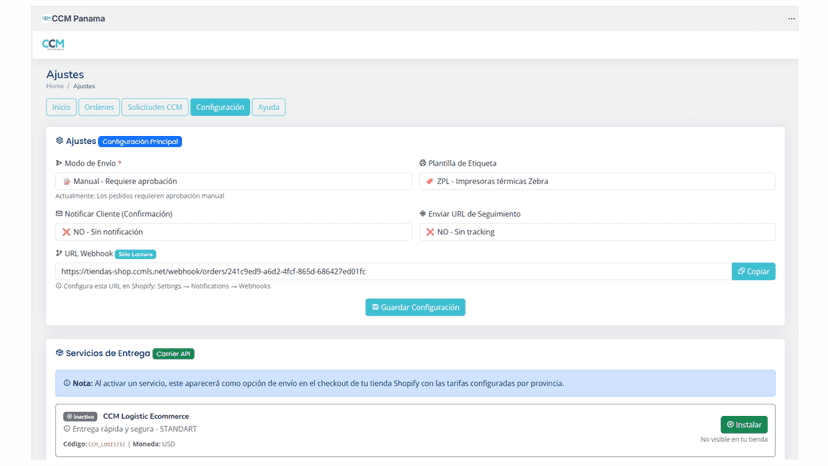Click the webhook URL text field
The height and width of the screenshot is (466, 828).
pos(393,271)
